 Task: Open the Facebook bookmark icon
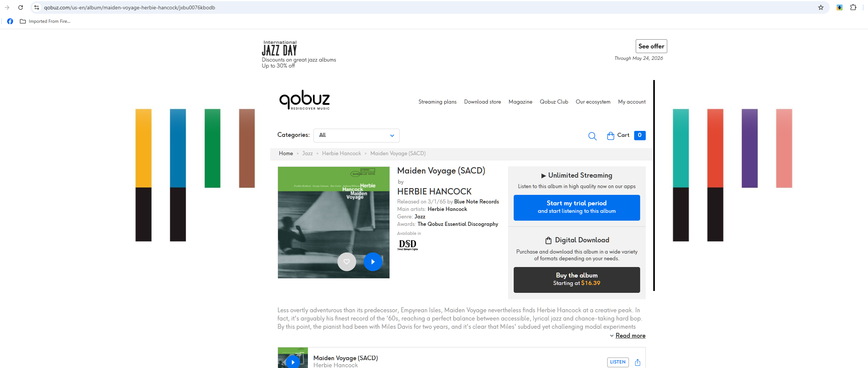pos(10,21)
